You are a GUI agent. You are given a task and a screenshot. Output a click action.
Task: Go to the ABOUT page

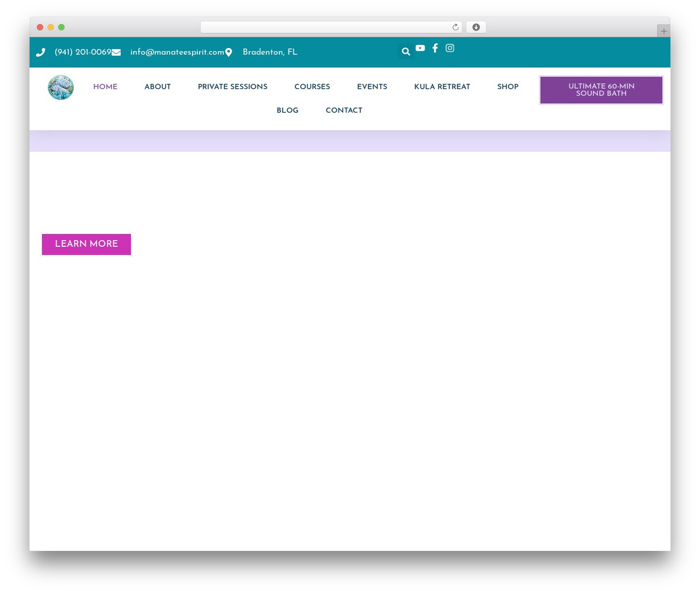[157, 86]
